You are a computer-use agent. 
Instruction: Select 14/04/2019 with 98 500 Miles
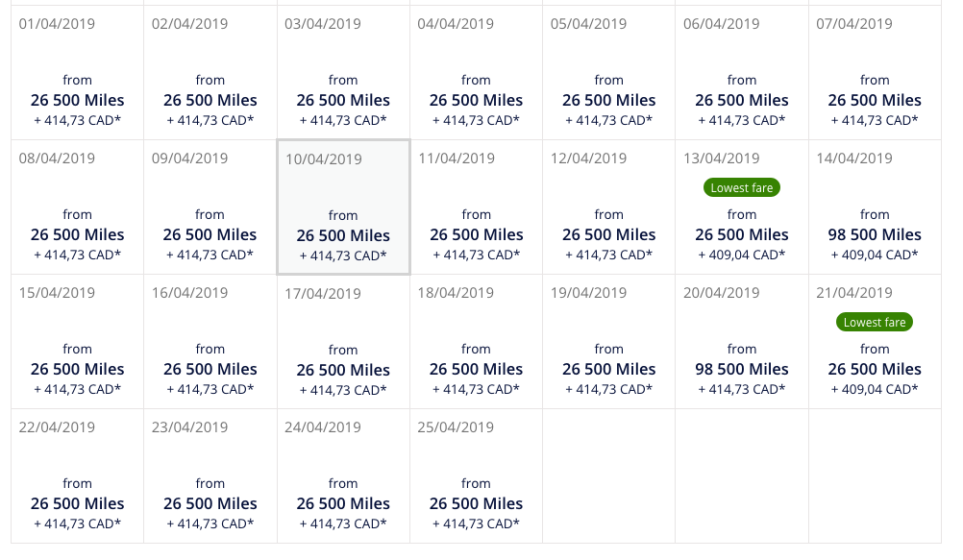875,207
